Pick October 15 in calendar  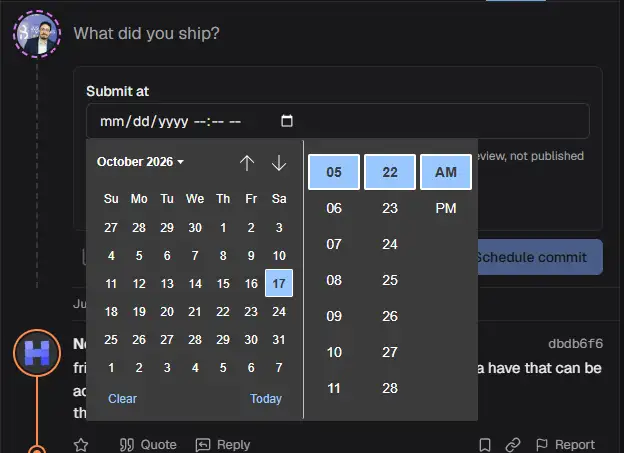223,283
